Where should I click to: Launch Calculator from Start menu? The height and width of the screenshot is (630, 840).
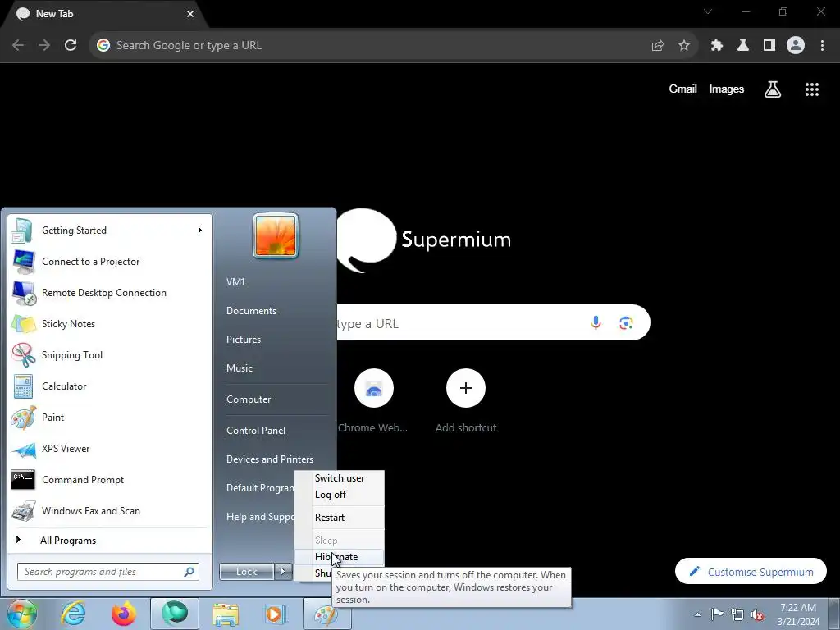pos(110,386)
